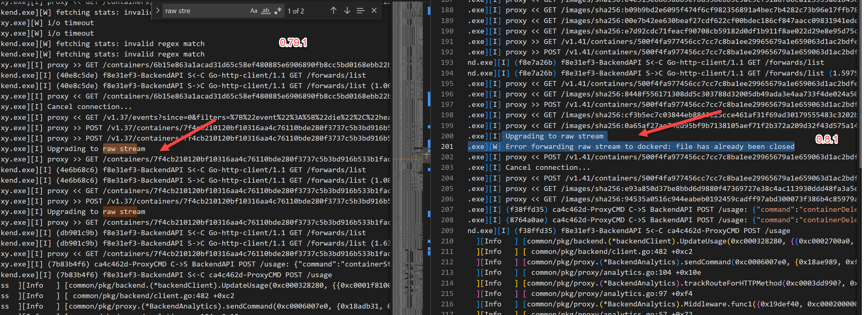Click line number 201 to select that line
The width and height of the screenshot is (868, 315).
point(447,146)
